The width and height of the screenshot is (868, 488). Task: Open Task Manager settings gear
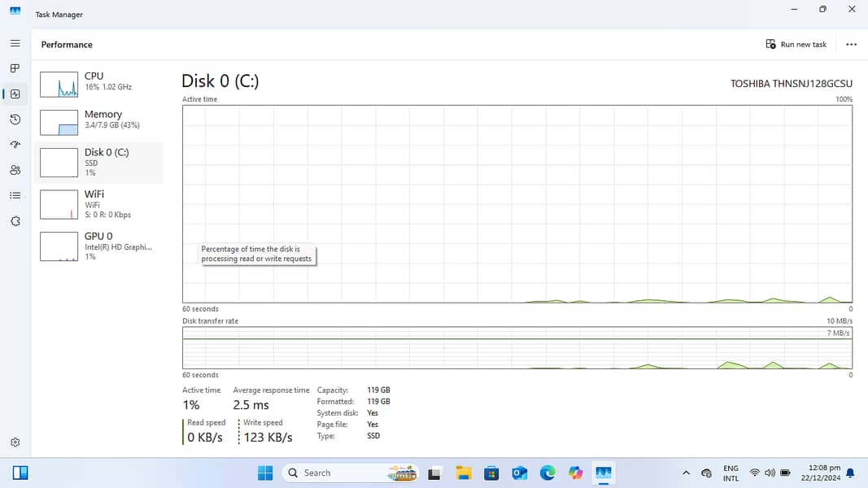click(15, 442)
